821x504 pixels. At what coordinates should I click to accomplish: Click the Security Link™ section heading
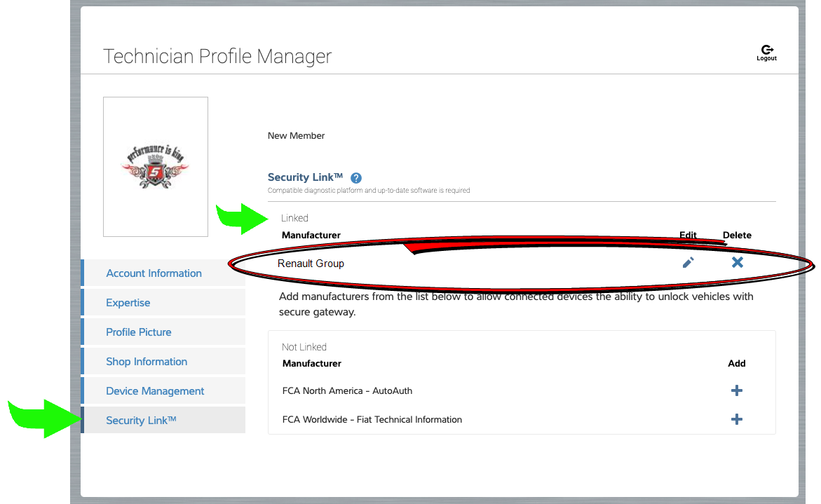click(305, 178)
